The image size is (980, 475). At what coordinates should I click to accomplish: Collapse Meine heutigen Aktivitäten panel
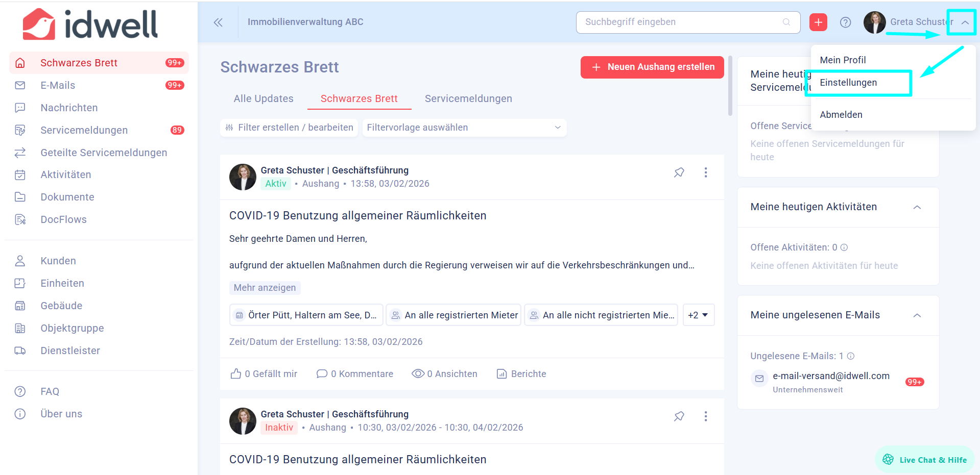pyautogui.click(x=917, y=207)
